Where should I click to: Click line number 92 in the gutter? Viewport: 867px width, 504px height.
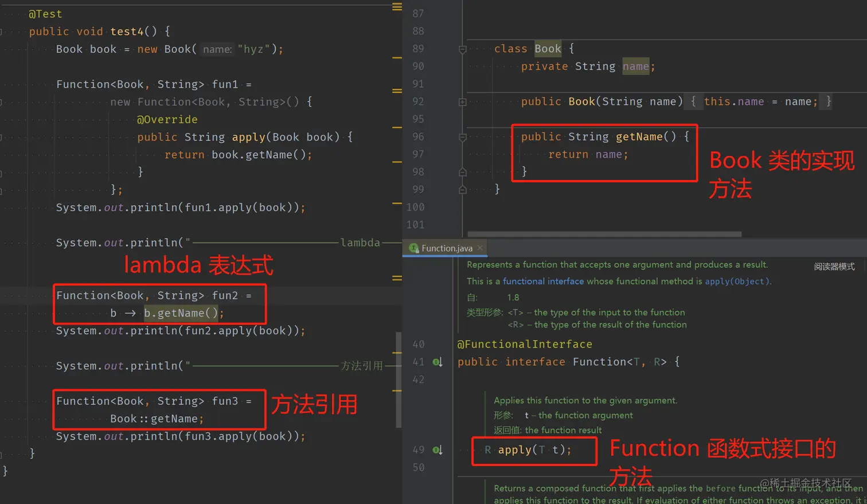[x=418, y=101]
